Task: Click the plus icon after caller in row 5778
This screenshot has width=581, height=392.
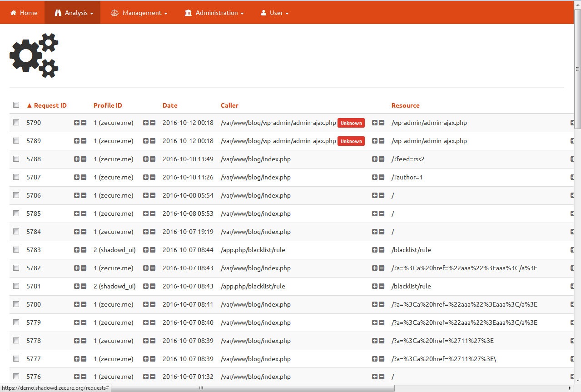Action: coord(375,341)
